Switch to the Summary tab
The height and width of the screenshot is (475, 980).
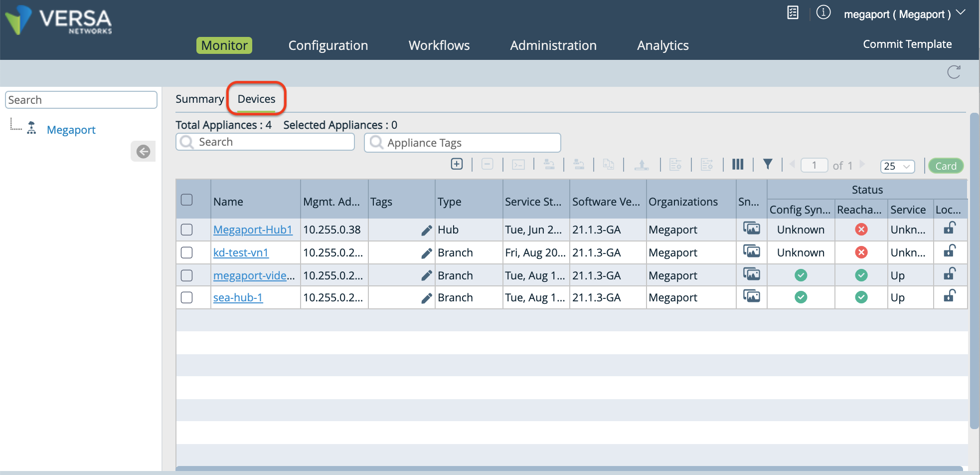point(200,99)
